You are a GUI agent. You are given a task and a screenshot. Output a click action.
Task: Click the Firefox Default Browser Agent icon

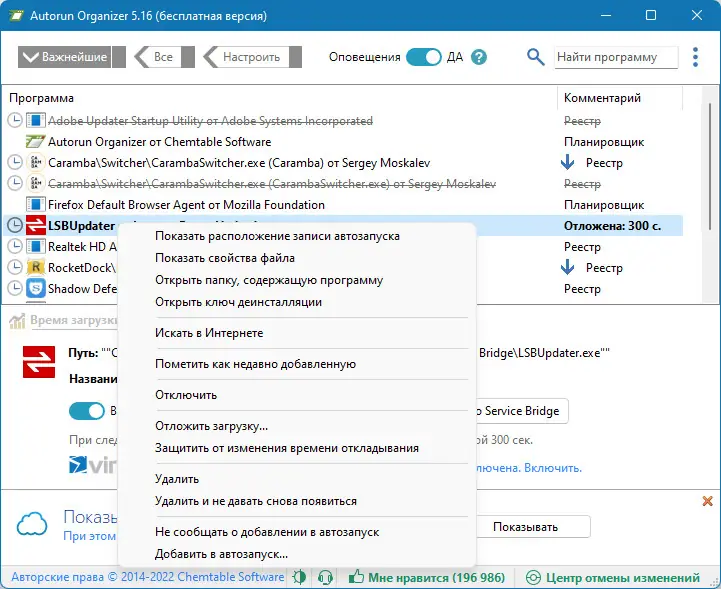[35, 204]
